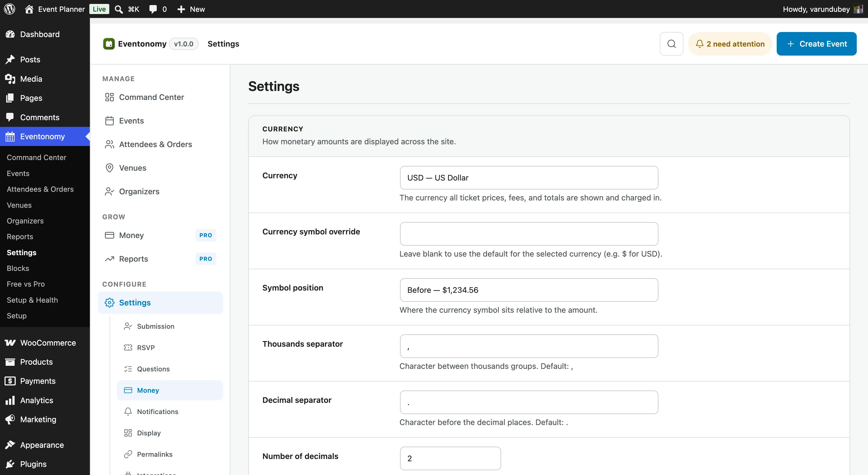Collapse the Settings section in Configure
This screenshot has width=868, height=475.
[160, 303]
